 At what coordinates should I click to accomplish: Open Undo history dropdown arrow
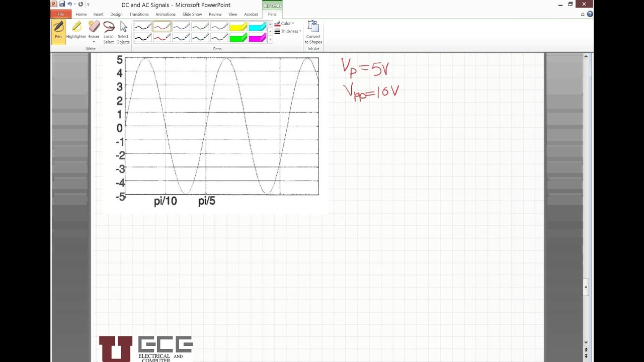[x=74, y=5]
